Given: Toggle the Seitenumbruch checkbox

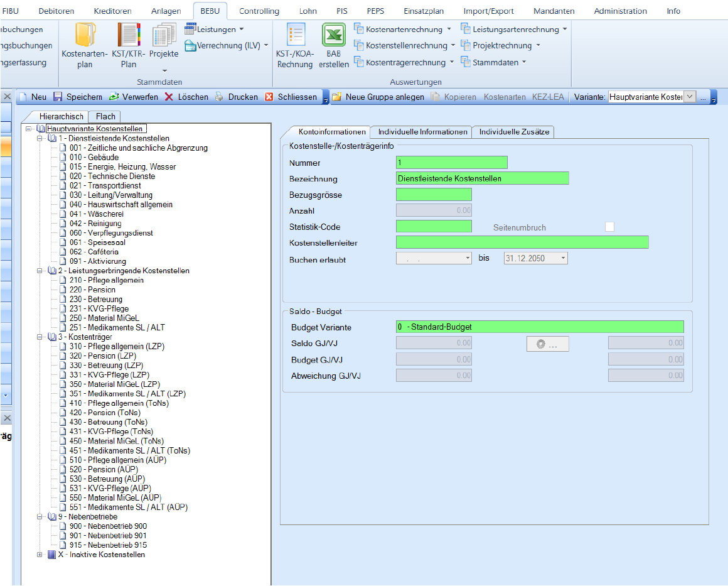Looking at the screenshot, I should [x=609, y=227].
